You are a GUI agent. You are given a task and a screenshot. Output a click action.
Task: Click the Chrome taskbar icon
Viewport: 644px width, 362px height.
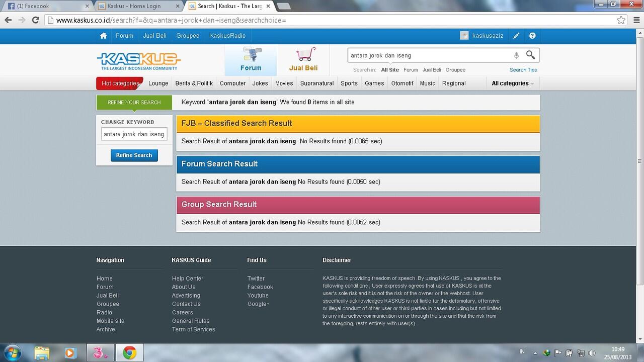click(130, 353)
